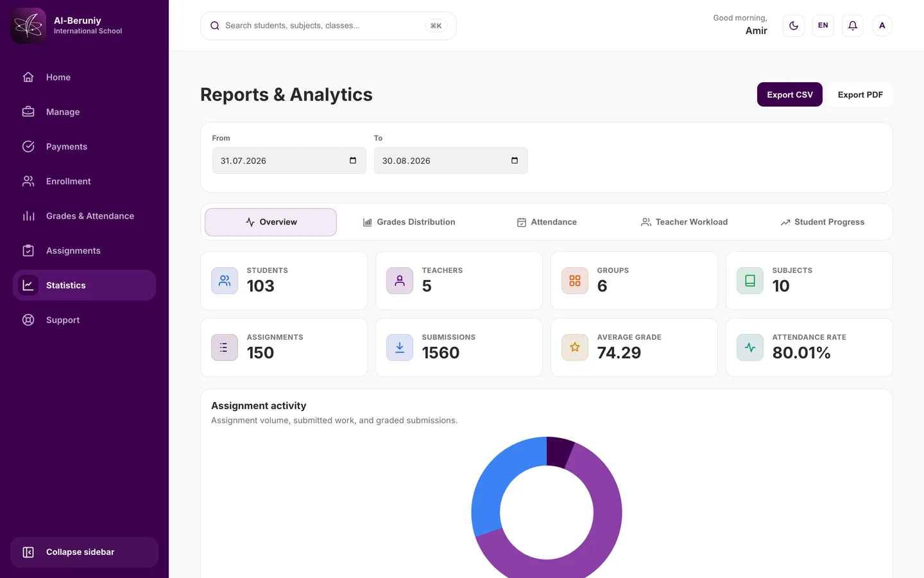Screen dimensions: 924x578
Task: Open the user avatar menu
Action: coord(882,26)
